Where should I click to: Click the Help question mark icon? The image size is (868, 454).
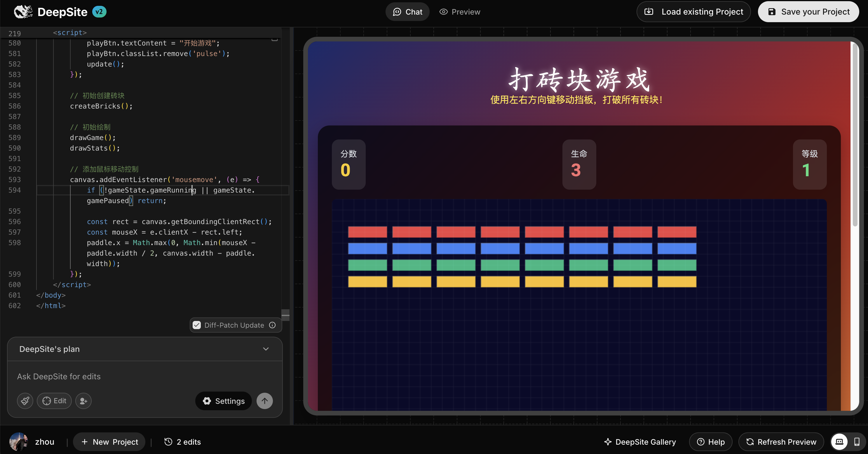tap(700, 441)
